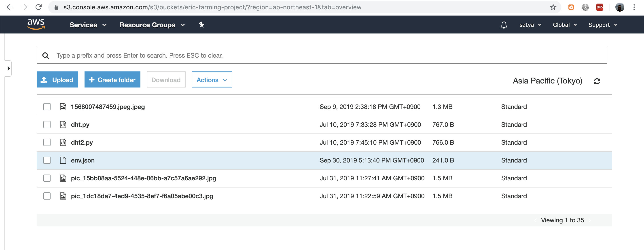Click the AWS logo home icon
Image resolution: width=644 pixels, height=250 pixels.
tap(36, 25)
